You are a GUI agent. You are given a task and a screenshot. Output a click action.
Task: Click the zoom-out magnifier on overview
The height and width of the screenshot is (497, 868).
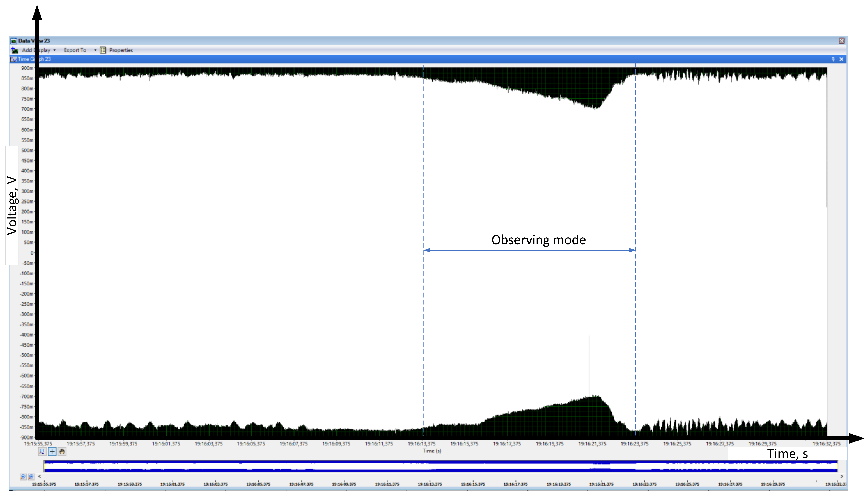23,477
